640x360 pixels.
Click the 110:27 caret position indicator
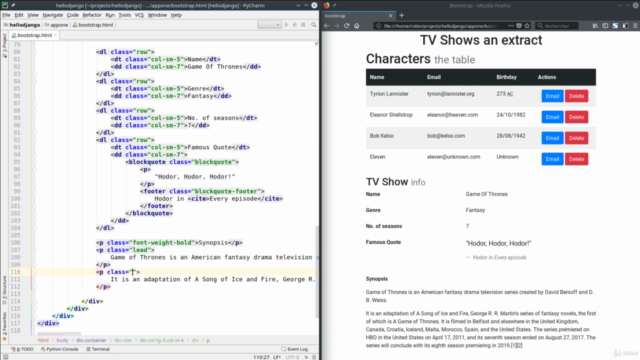tap(261, 357)
